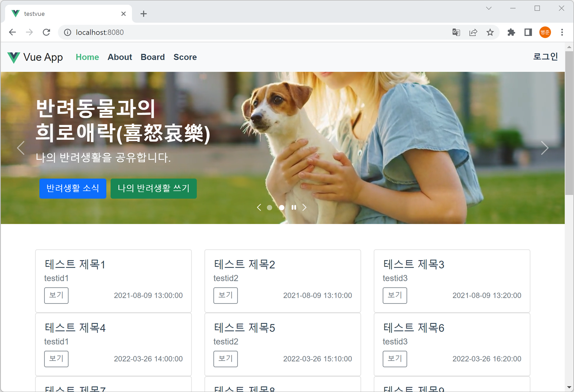View site information icon in address bar
This screenshot has width=574, height=392.
tap(67, 32)
